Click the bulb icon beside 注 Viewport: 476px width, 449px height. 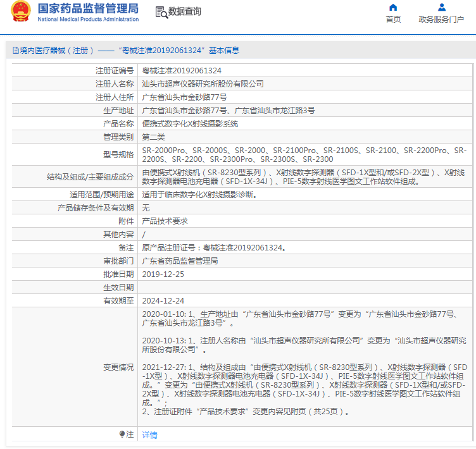coord(122,434)
